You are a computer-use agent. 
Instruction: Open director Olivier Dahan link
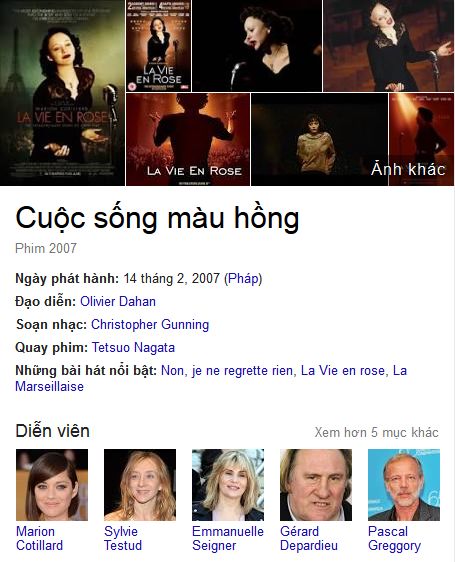click(x=118, y=301)
